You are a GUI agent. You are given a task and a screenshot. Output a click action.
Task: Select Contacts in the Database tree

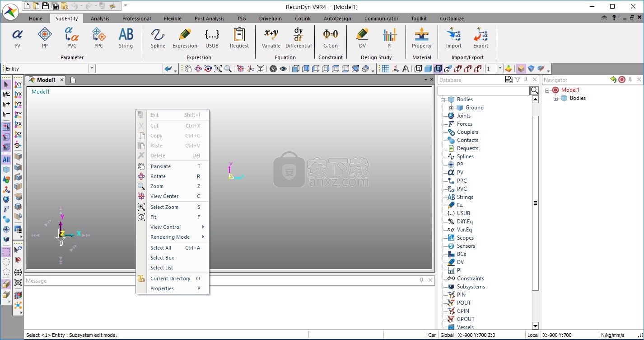(467, 140)
